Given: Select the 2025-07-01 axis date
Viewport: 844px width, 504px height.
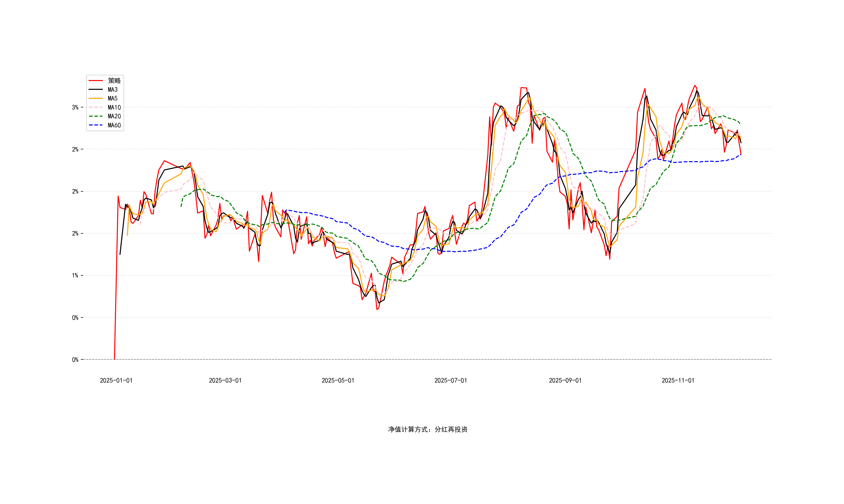Looking at the screenshot, I should [x=451, y=380].
